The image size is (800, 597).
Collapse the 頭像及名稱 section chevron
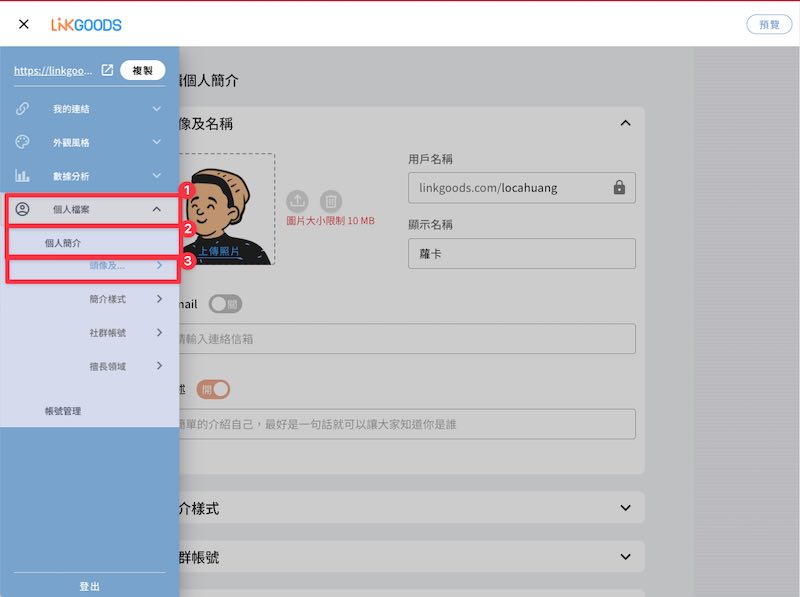(625, 123)
